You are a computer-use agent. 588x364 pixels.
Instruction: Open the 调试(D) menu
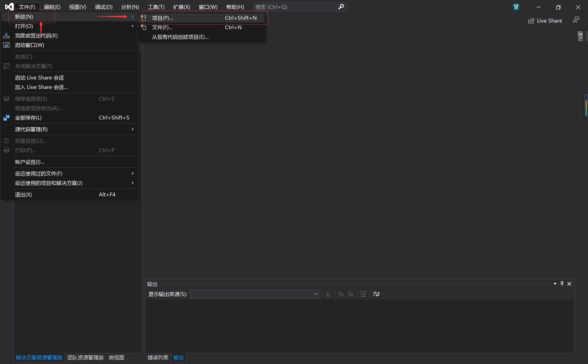(x=104, y=7)
